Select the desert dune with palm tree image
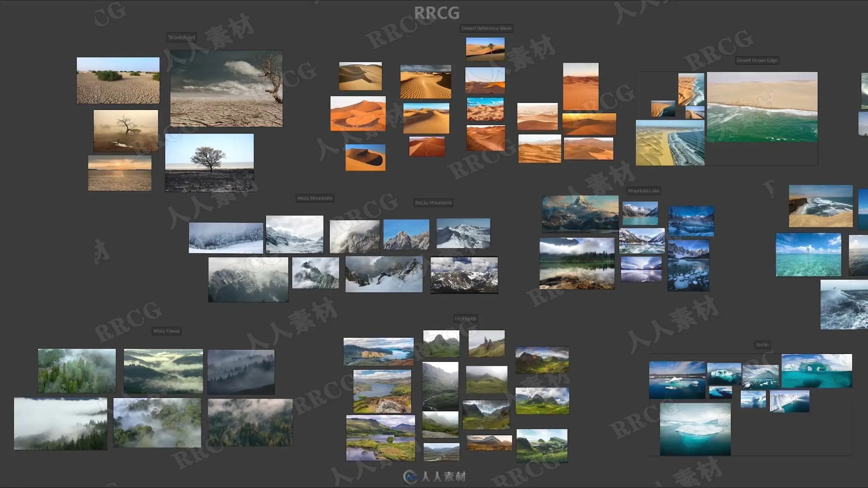Viewport: 868px width, 488px height. click(485, 49)
